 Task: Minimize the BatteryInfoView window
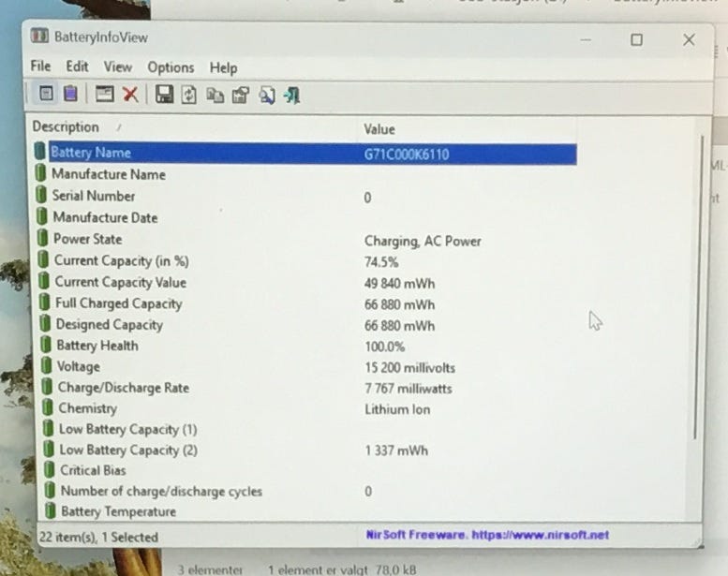point(586,40)
